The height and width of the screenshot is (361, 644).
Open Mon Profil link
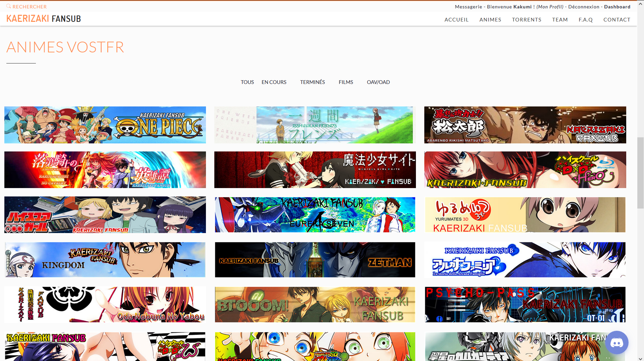tap(550, 7)
